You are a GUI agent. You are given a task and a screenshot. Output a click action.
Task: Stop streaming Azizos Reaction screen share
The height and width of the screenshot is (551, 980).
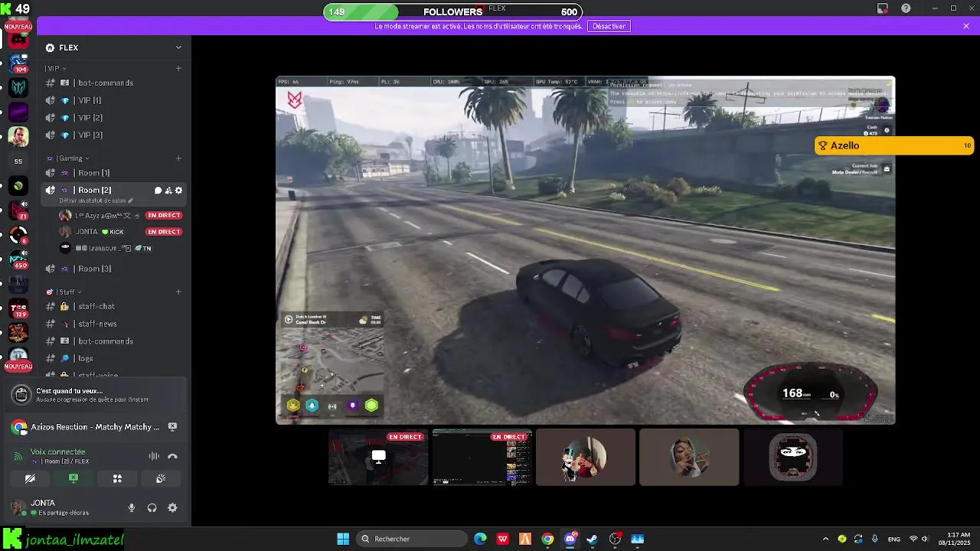click(x=173, y=427)
